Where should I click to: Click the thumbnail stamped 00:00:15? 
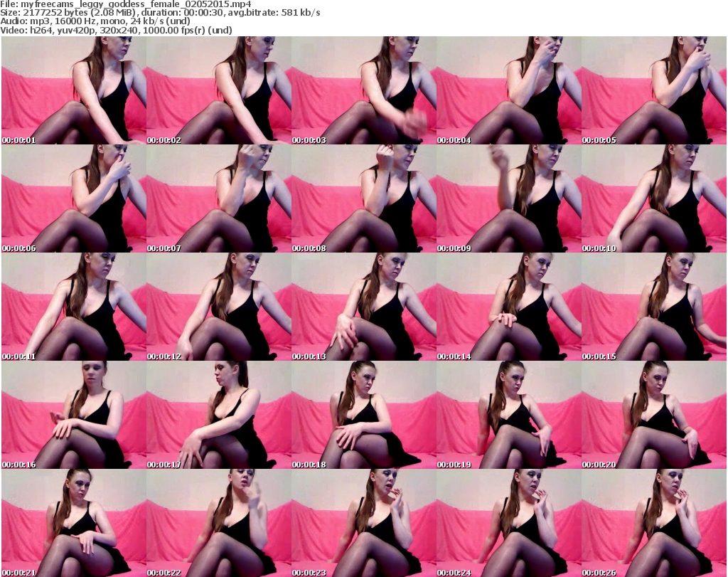[x=654, y=307]
